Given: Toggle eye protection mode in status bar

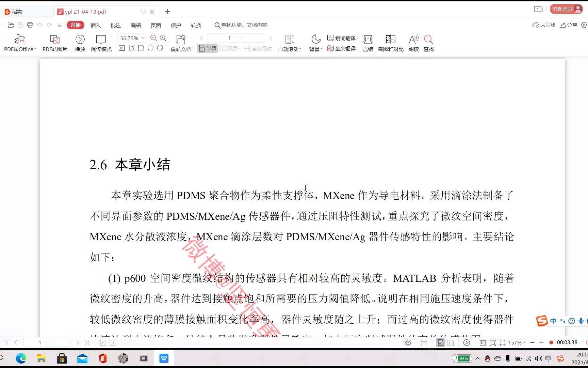Looking at the screenshot, I should click(x=408, y=343).
